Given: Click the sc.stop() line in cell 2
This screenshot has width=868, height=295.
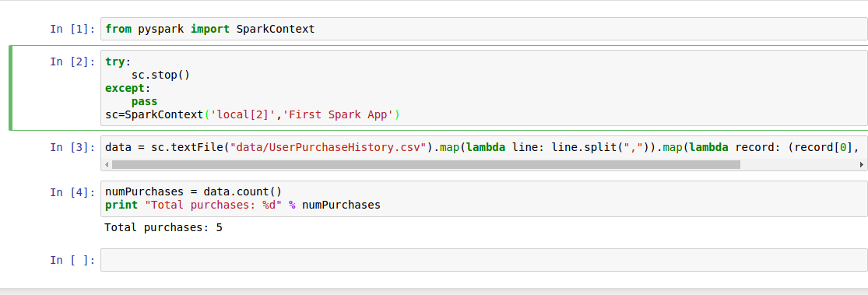Looking at the screenshot, I should (160, 75).
